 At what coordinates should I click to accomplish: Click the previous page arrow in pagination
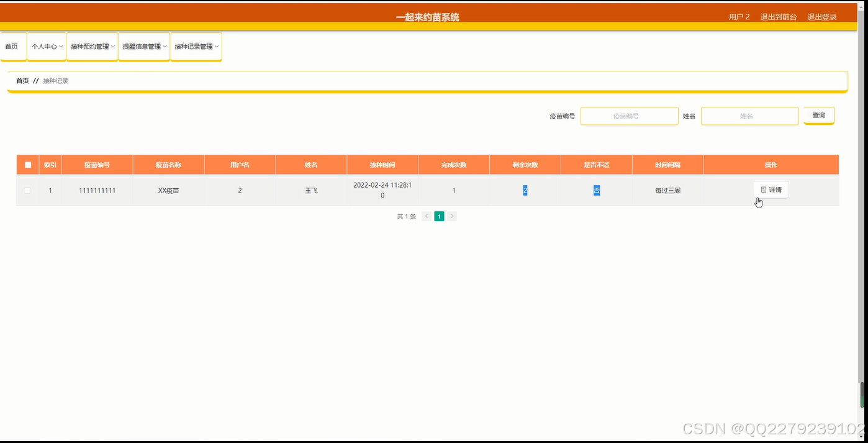(426, 216)
